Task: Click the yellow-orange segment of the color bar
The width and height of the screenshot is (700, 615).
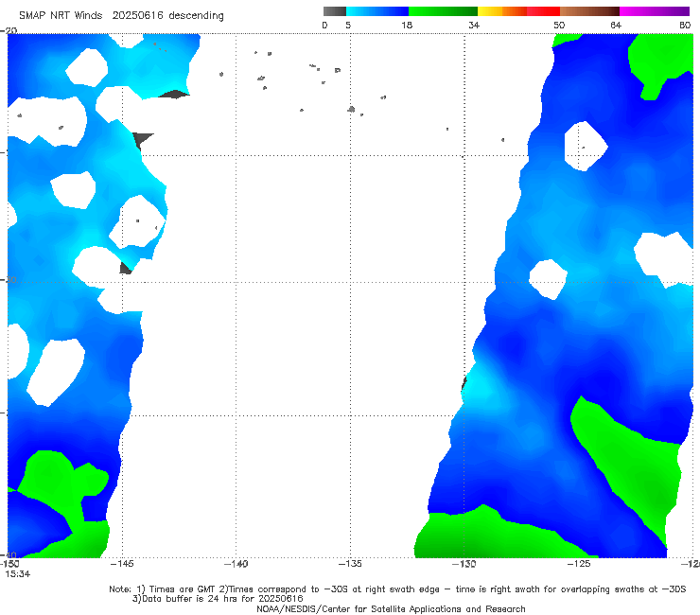Action: pos(502,11)
